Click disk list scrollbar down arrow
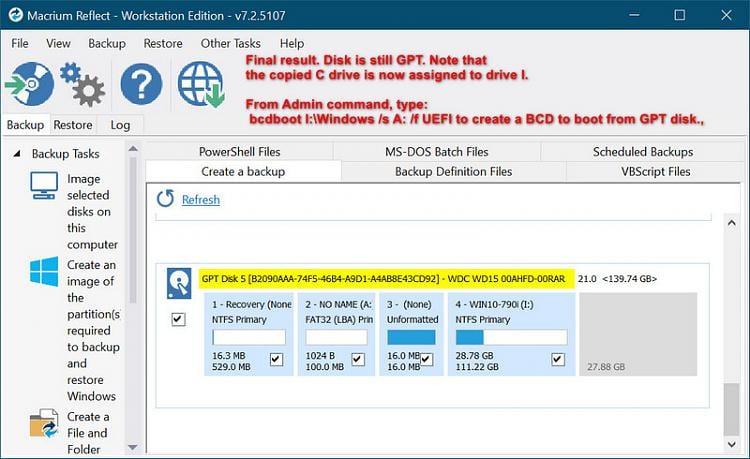Image resolution: width=750 pixels, height=459 pixels. (731, 444)
